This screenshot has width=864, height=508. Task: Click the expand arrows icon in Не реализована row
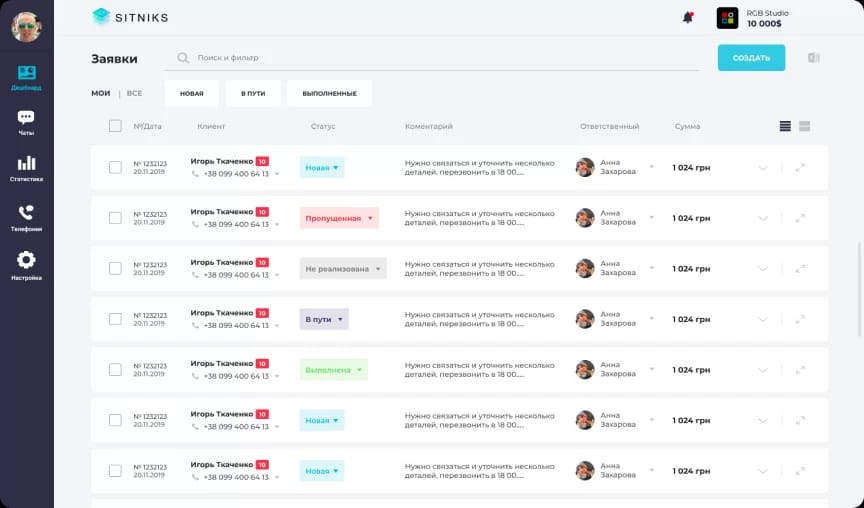coord(801,269)
